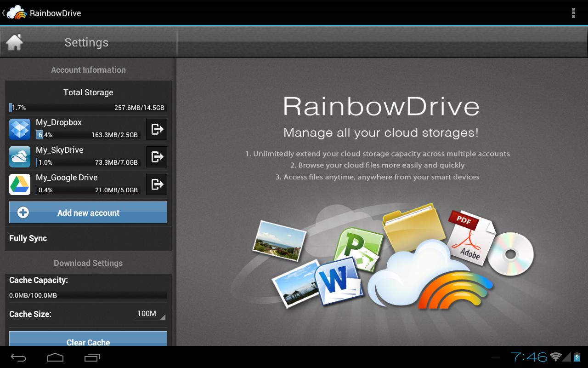
Task: Tap the battery status icon
Action: (x=577, y=357)
